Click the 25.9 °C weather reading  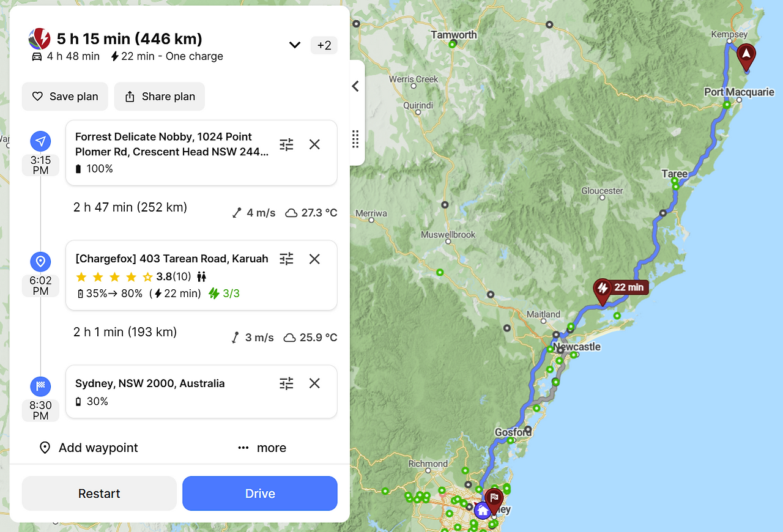311,338
